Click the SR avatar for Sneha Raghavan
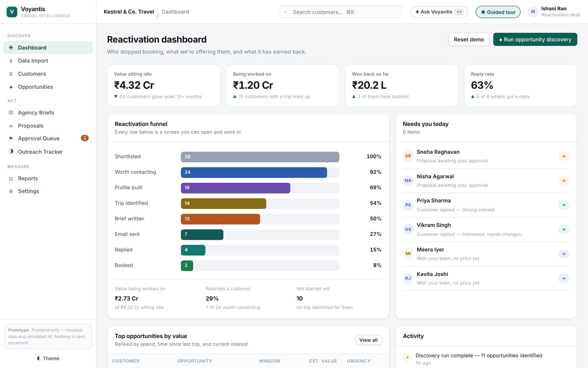Image resolution: width=588 pixels, height=368 pixels. pyautogui.click(x=408, y=156)
